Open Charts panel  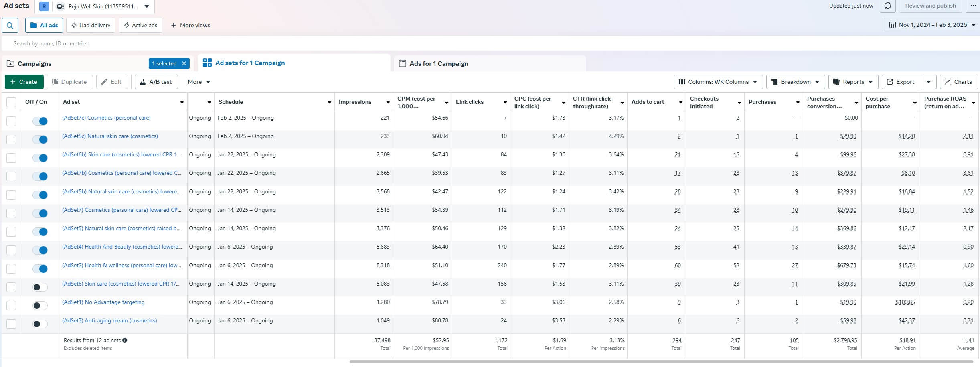[958, 82]
